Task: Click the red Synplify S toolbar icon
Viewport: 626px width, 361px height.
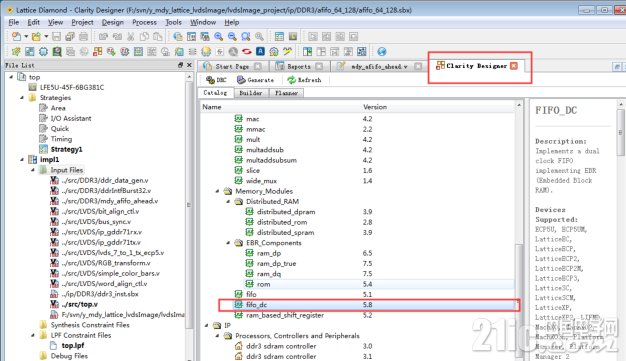Action: (247, 52)
